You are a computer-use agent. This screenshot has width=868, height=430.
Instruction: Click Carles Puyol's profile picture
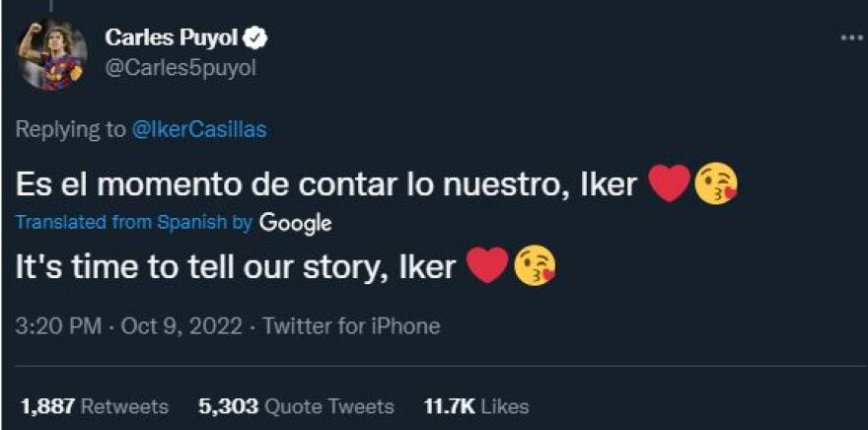49,55
